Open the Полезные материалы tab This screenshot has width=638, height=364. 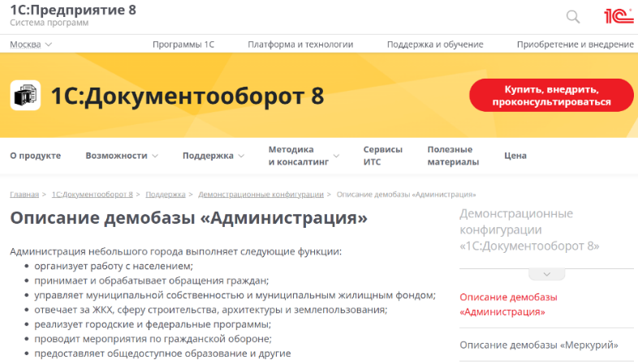453,156
